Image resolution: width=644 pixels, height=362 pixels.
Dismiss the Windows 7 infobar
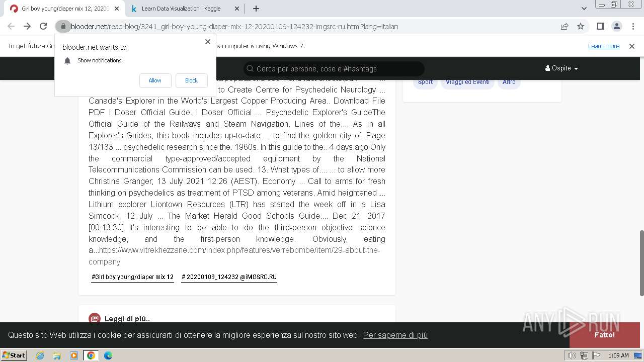coord(632,46)
